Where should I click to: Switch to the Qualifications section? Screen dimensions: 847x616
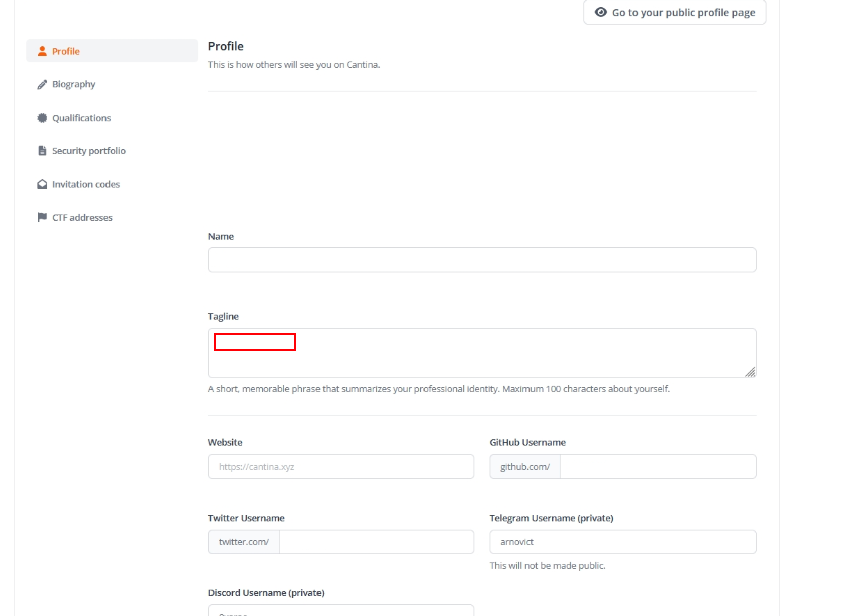[x=81, y=118]
